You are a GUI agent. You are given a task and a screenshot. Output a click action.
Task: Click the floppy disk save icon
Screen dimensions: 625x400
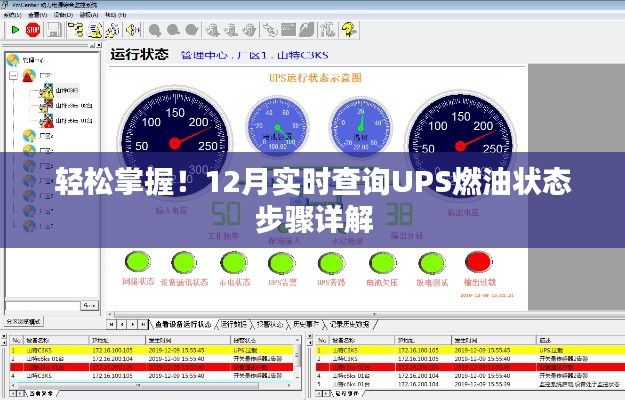(x=53, y=30)
